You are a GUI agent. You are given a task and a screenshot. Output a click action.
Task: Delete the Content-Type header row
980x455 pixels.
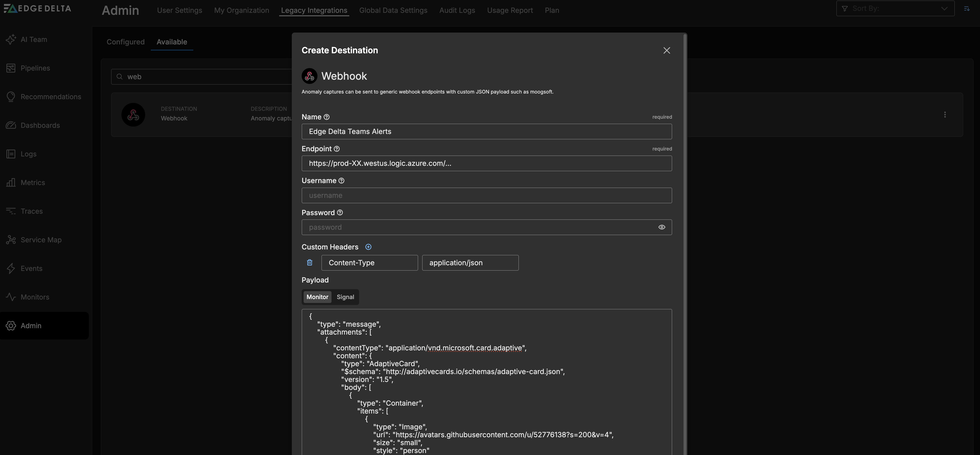point(309,262)
